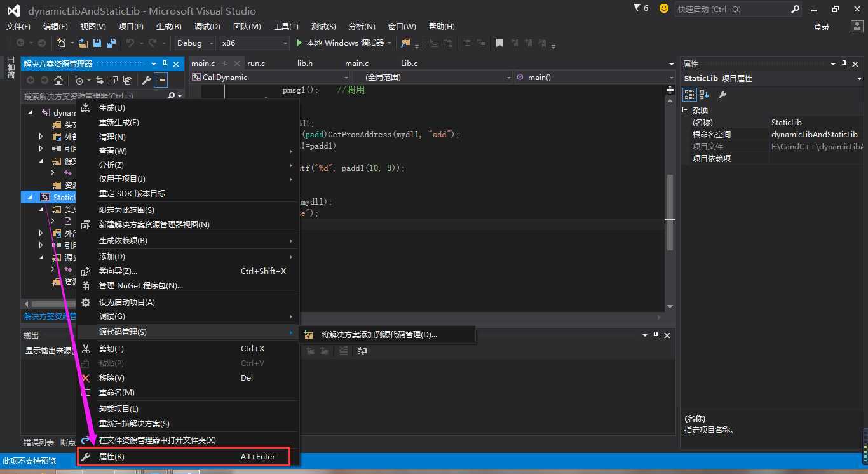Image resolution: width=868 pixels, height=474 pixels.
Task: Close the active main.c tab
Action: pyautogui.click(x=237, y=64)
